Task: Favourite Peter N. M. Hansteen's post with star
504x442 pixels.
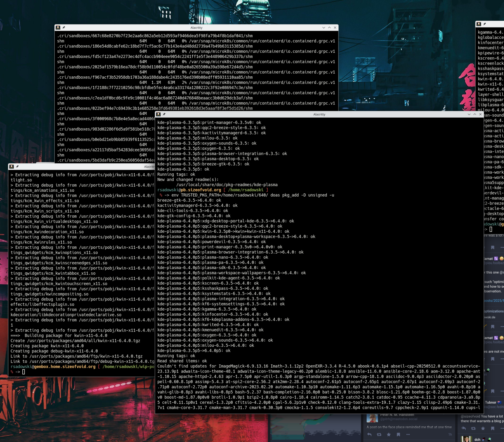Action: [x=389, y=434]
